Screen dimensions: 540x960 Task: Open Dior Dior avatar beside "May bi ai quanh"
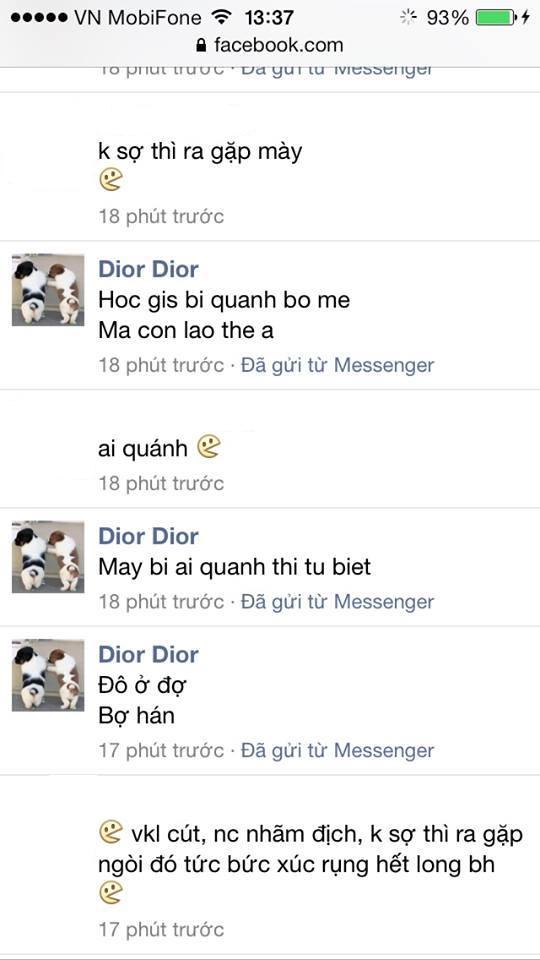click(48, 557)
